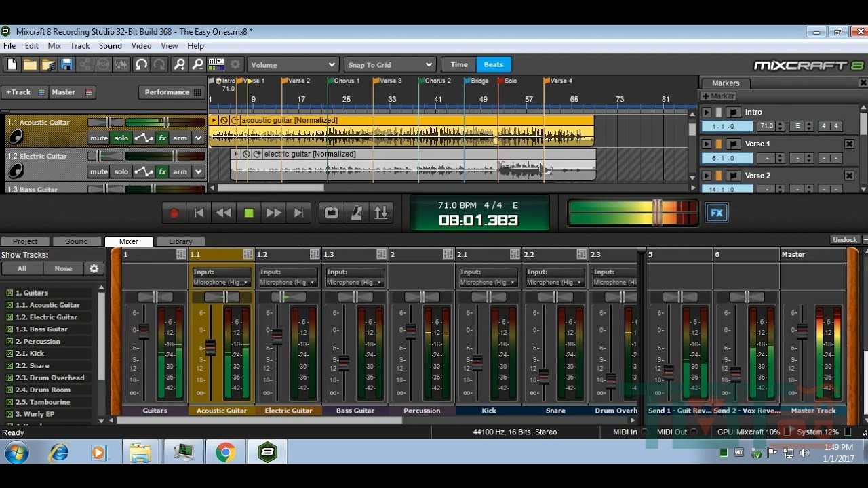
Task: Click the +Marker button
Action: 718,96
